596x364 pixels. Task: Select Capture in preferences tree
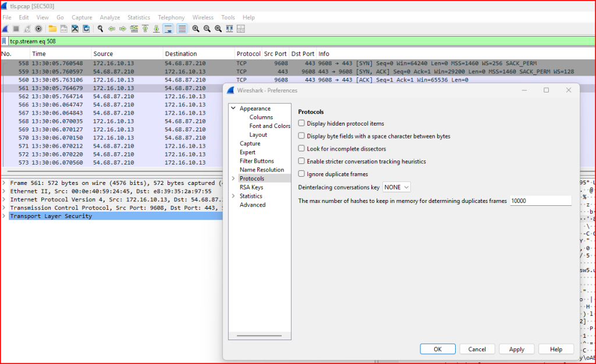(x=250, y=144)
